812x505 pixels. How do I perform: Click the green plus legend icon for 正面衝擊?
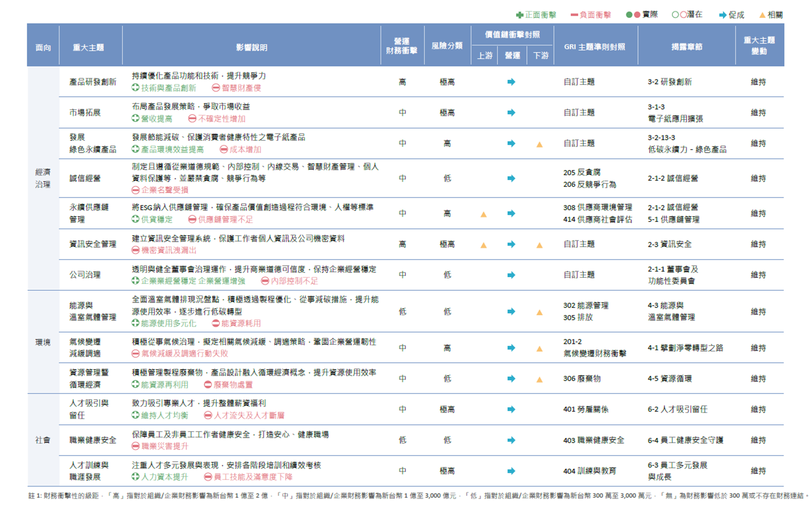click(519, 15)
